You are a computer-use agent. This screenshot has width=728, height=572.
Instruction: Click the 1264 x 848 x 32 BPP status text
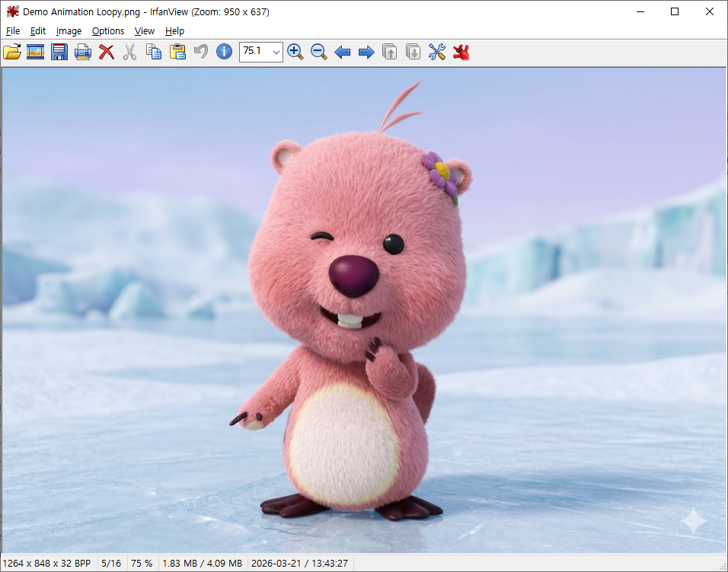tap(47, 563)
